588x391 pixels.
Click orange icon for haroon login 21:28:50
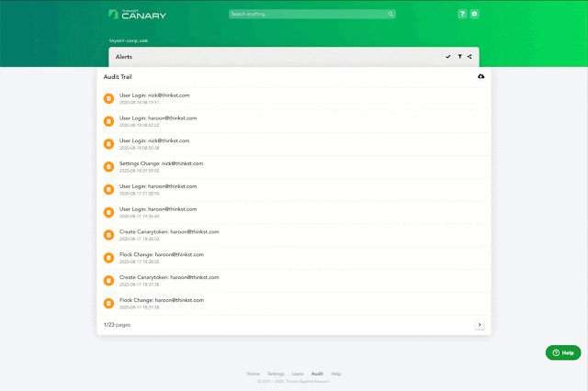pos(108,189)
